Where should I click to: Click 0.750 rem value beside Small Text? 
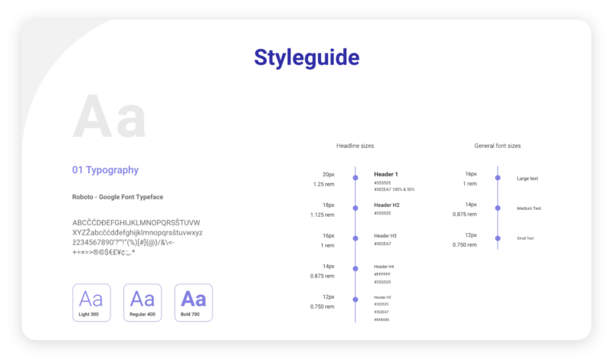(464, 244)
